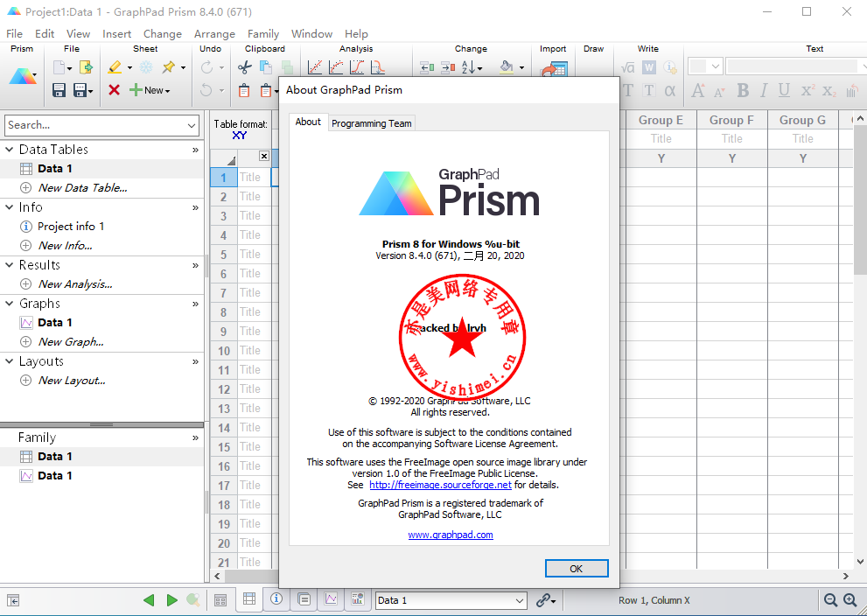This screenshot has width=867, height=616.
Task: Click New Layout... under Layouts
Action: (x=72, y=381)
